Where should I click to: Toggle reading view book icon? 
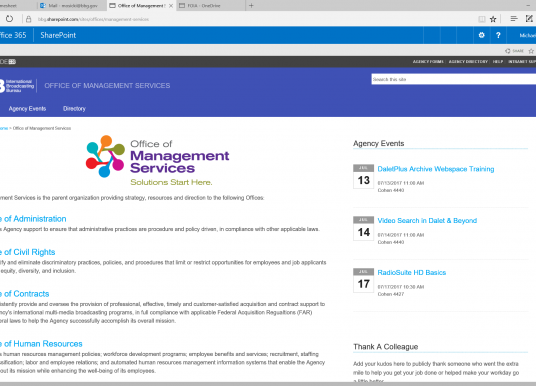[482, 19]
